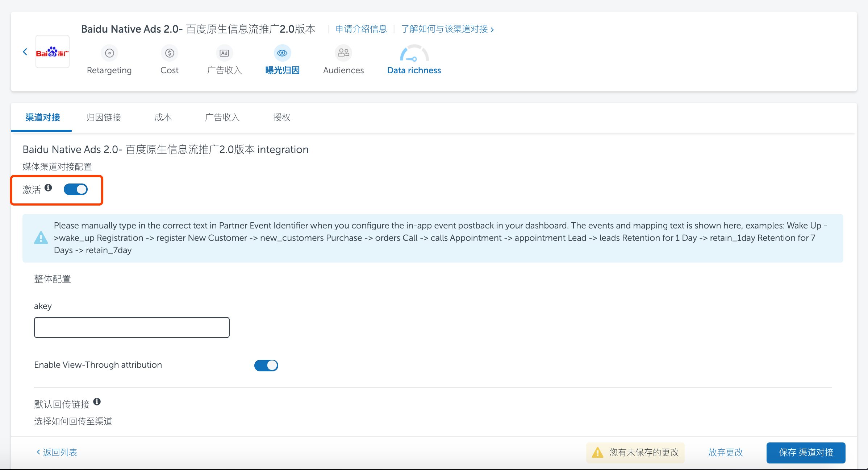Select the 曝光归因 eye icon

pyautogui.click(x=282, y=53)
